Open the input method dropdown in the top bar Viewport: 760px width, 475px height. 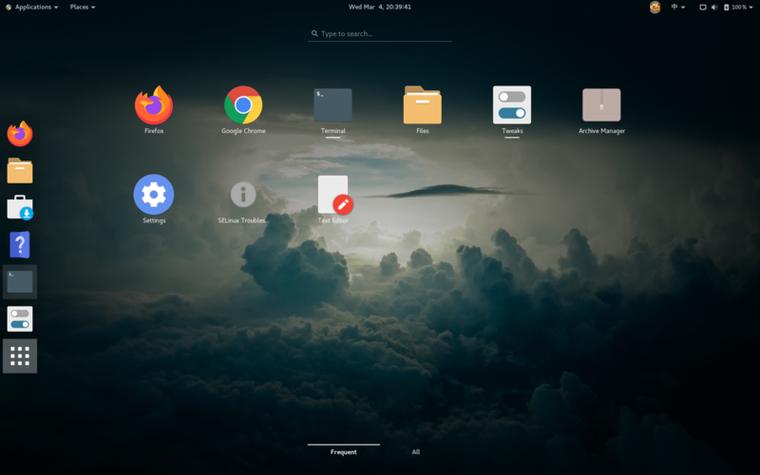(678, 7)
